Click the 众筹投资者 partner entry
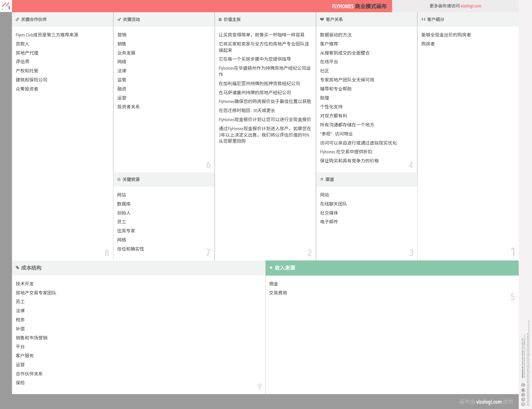This screenshot has width=532, height=409. (x=27, y=89)
